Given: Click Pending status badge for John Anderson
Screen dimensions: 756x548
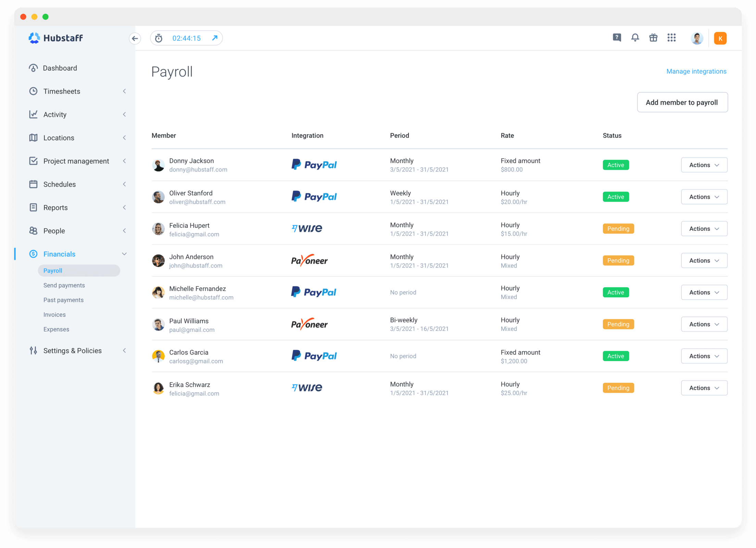Looking at the screenshot, I should (617, 260).
